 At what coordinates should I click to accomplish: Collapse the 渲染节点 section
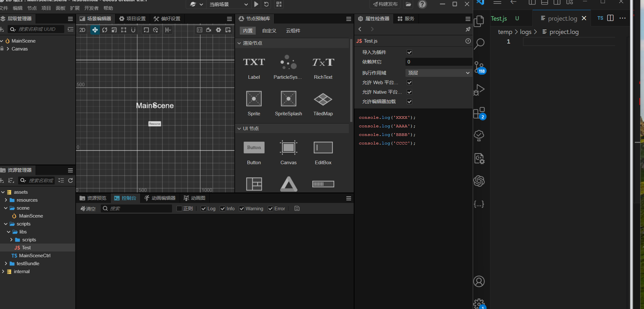tap(239, 43)
